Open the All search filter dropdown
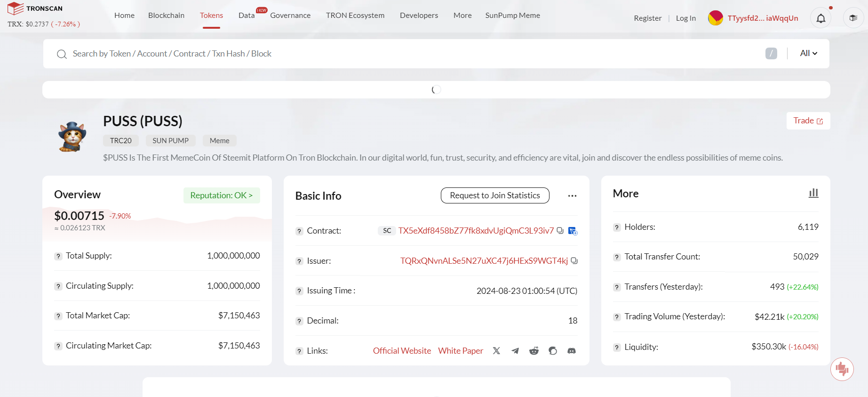868x397 pixels. [x=809, y=53]
